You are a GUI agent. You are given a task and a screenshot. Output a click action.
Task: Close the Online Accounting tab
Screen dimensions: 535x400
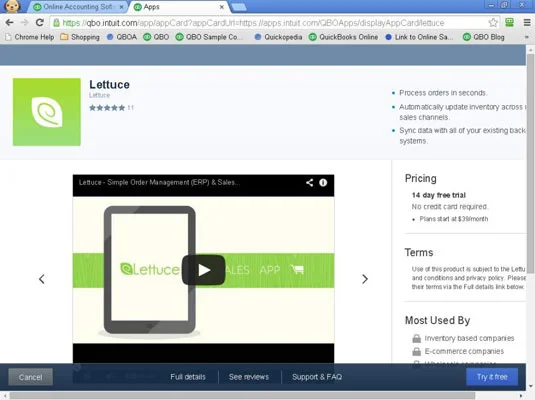121,7
